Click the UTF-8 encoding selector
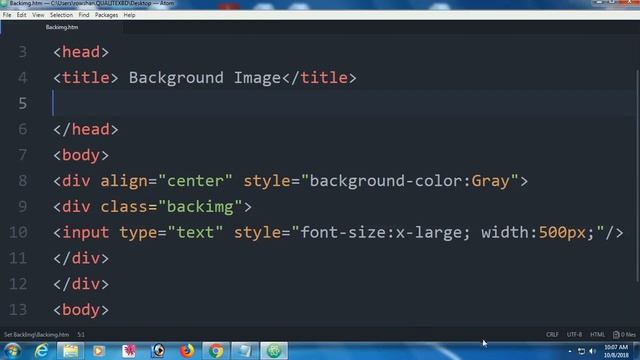Screen dimensions: 640x360 point(574,335)
